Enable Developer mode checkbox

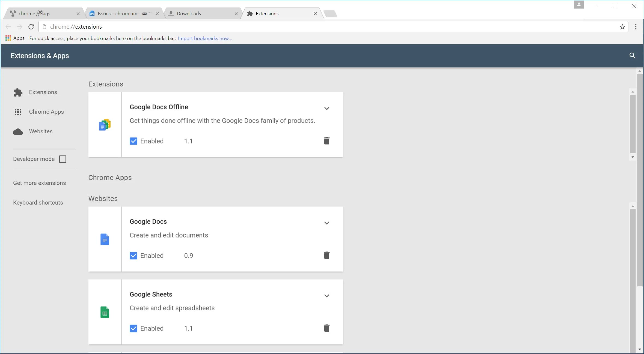tap(63, 159)
